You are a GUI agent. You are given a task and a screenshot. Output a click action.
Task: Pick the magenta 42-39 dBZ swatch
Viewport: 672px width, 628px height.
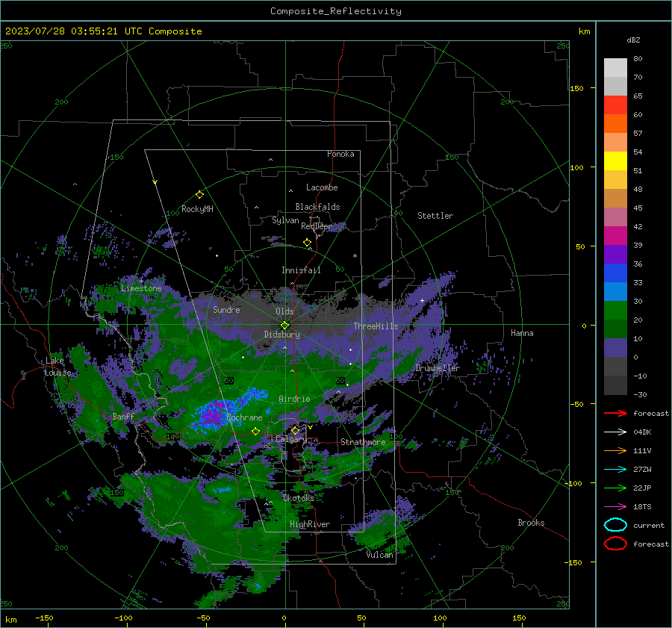pyautogui.click(x=615, y=236)
